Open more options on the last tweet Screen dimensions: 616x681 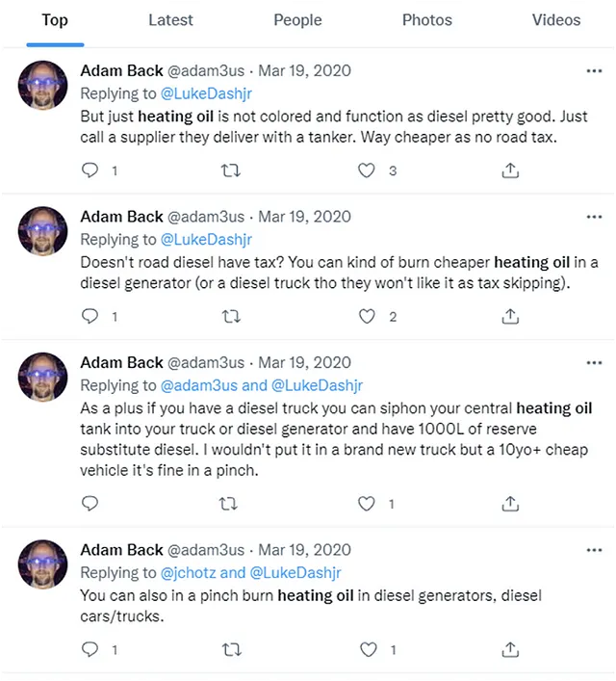coord(594,550)
